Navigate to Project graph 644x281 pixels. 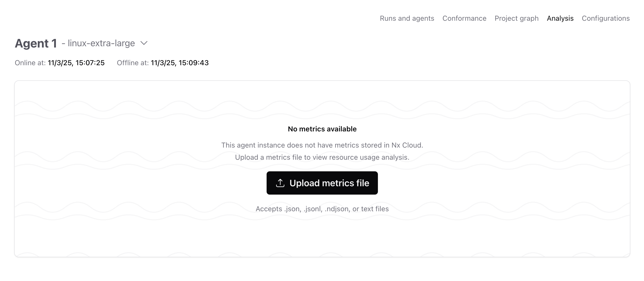click(x=516, y=18)
